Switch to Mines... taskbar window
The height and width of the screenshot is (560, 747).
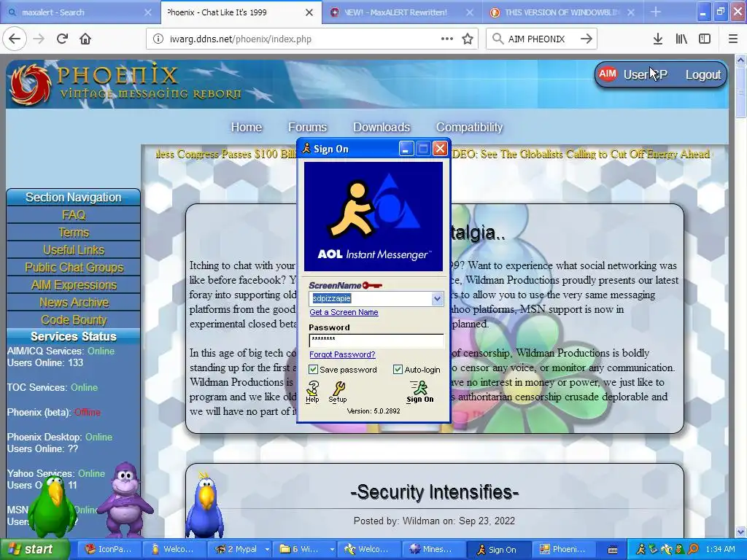(x=432, y=549)
